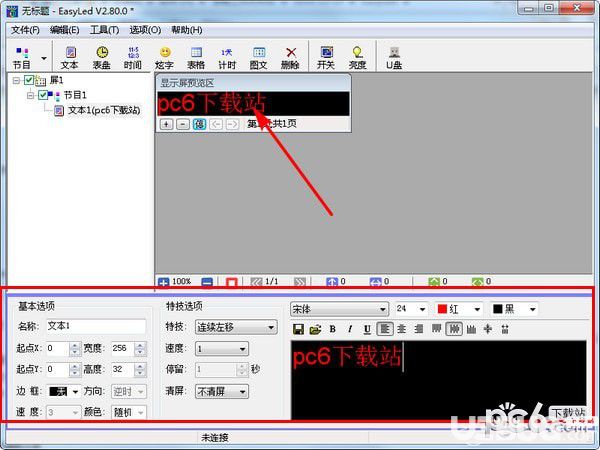Choose text color via 红 swatch dropdown
The width and height of the screenshot is (600, 450).
click(x=459, y=309)
